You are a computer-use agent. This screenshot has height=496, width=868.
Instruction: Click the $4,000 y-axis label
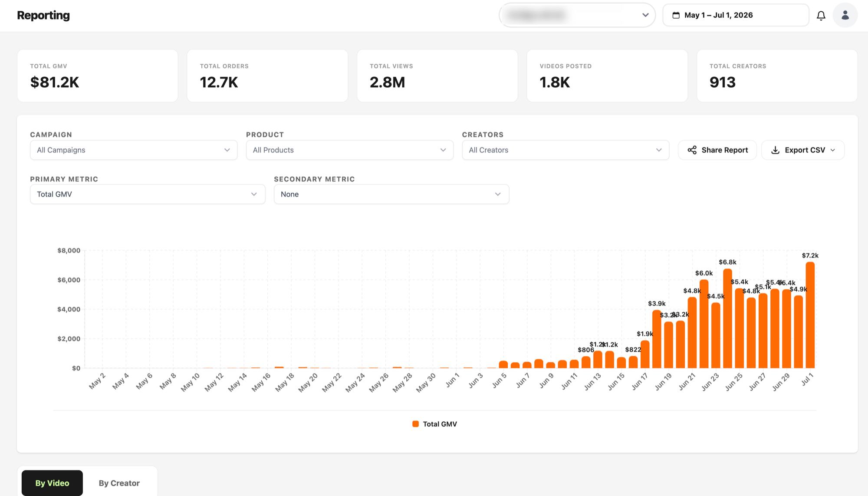[x=69, y=309]
